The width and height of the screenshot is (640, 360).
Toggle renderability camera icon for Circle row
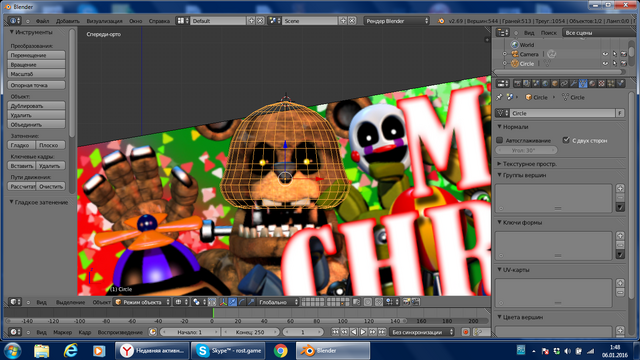624,64
